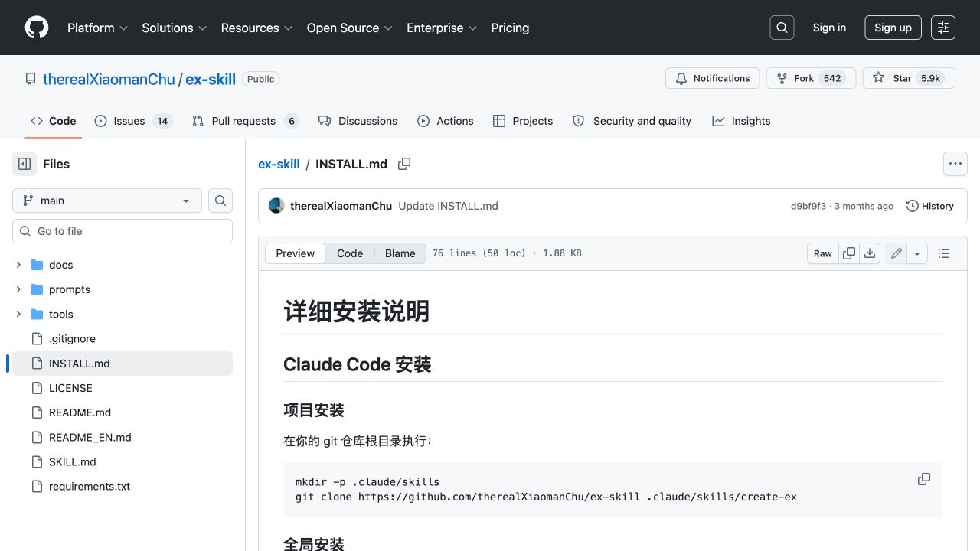Open the edit options dropdown arrow
Image resolution: width=980 pixels, height=551 pixels.
click(917, 253)
